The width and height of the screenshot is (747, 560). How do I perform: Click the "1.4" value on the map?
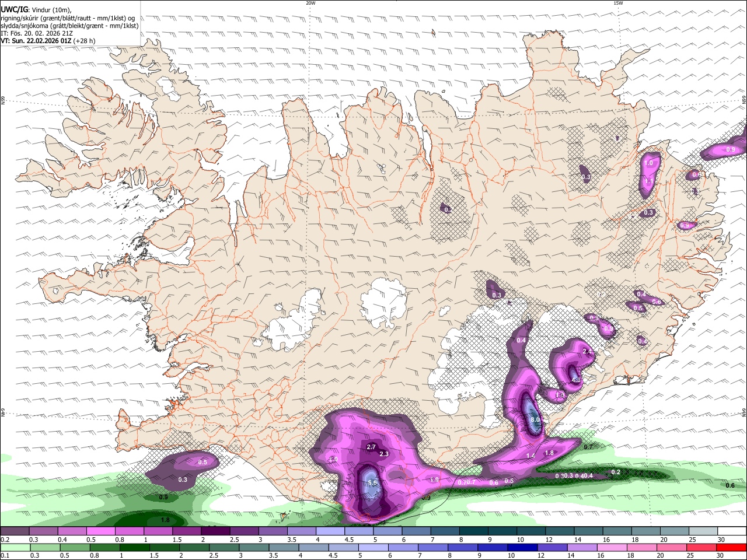coord(530,456)
